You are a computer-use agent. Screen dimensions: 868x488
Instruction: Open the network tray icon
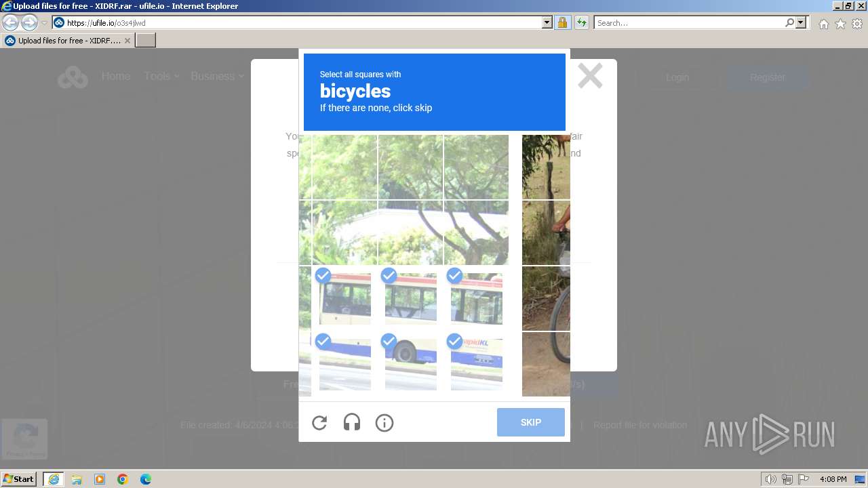(787, 479)
